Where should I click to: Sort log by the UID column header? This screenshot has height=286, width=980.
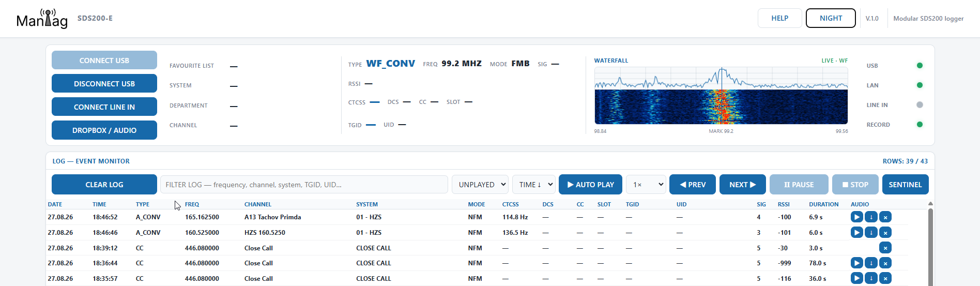tap(682, 204)
